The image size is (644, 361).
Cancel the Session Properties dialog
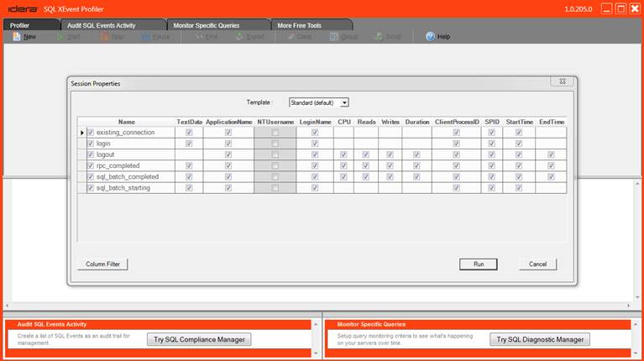tap(537, 264)
